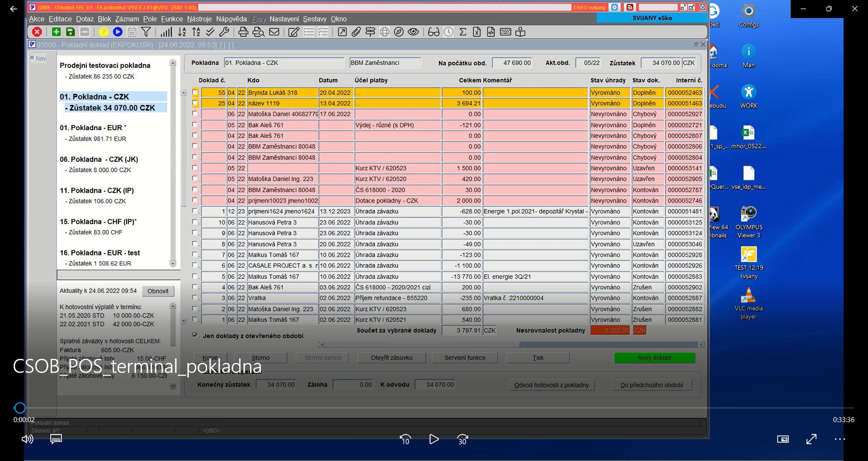
Task: Click the envelope mail icon
Action: click(274, 32)
